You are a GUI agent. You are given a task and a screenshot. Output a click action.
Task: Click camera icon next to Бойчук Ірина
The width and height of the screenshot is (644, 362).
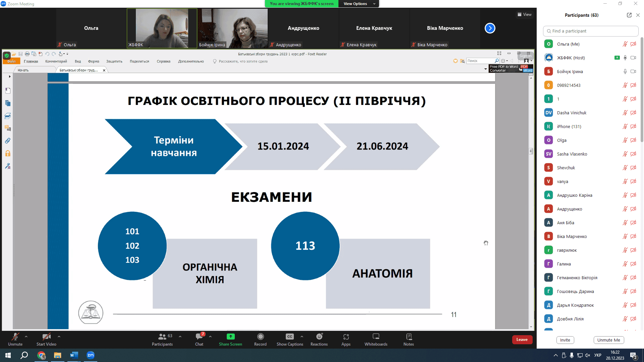point(633,71)
